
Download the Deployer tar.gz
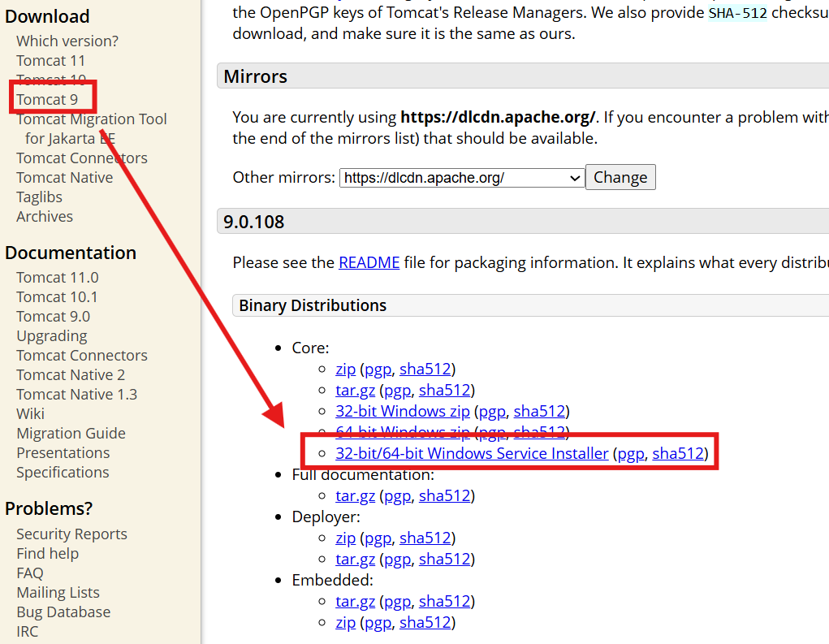pos(356,560)
